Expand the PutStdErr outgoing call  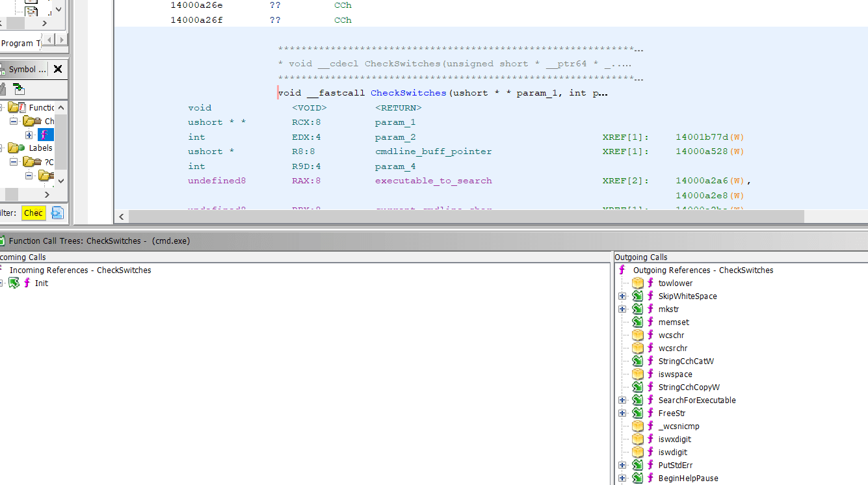click(x=622, y=465)
